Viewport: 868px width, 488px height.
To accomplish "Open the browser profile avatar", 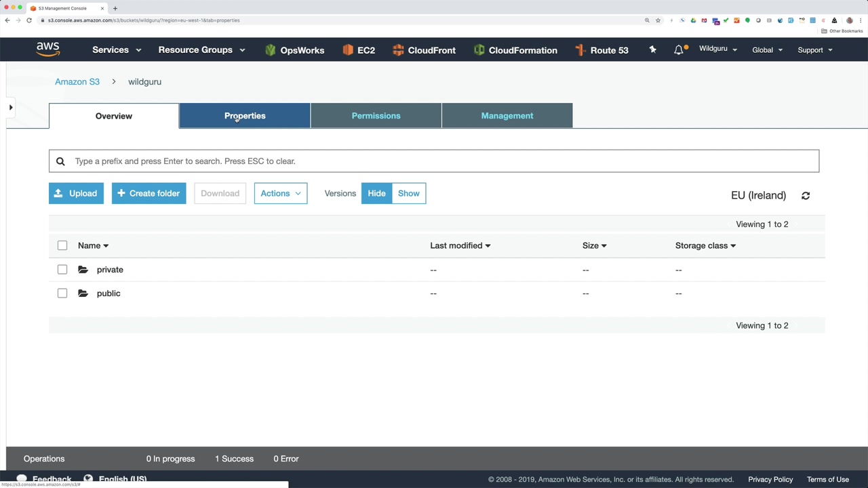I will [850, 20].
